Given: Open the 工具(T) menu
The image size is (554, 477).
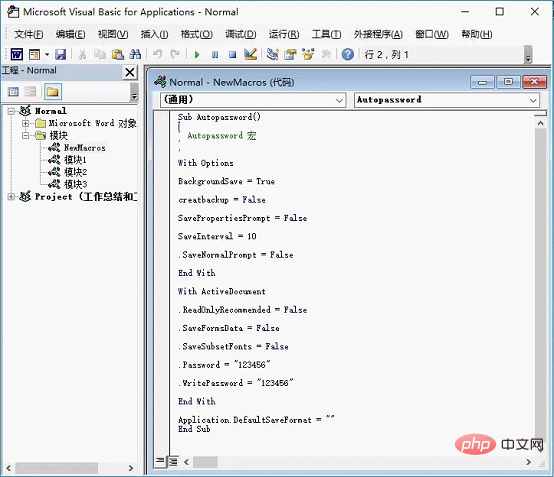Looking at the screenshot, I should point(326,34).
